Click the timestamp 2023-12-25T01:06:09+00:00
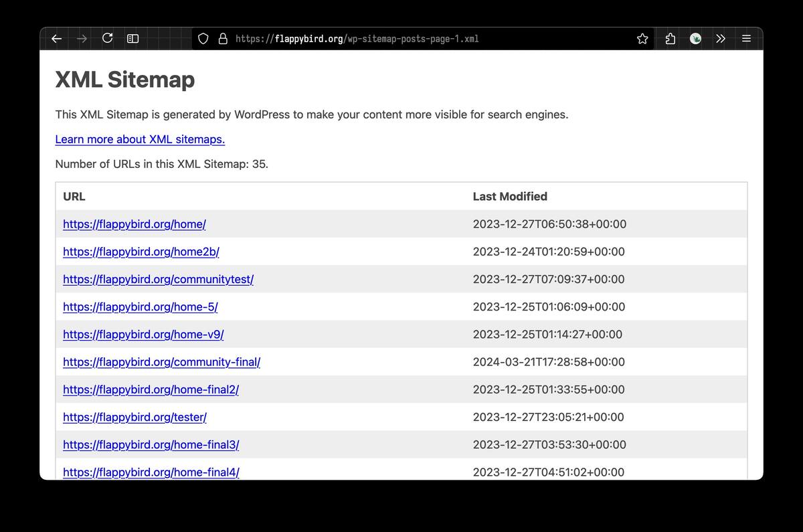Viewport: 803px width, 532px height. click(x=549, y=306)
